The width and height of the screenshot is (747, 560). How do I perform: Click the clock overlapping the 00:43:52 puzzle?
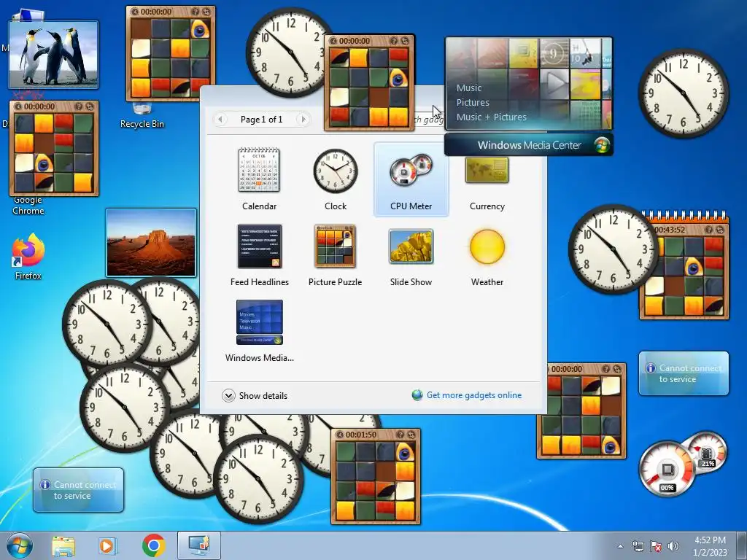pos(613,249)
